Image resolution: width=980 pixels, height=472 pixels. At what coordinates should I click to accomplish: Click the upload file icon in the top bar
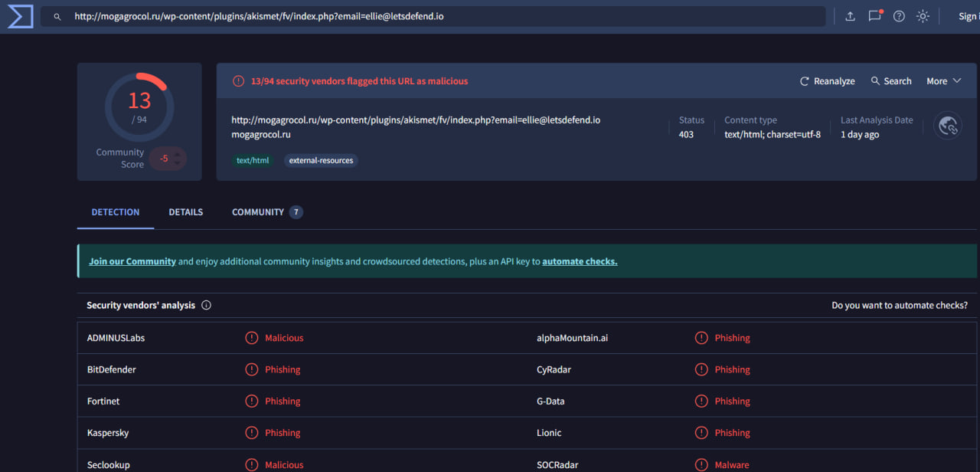pyautogui.click(x=850, y=16)
